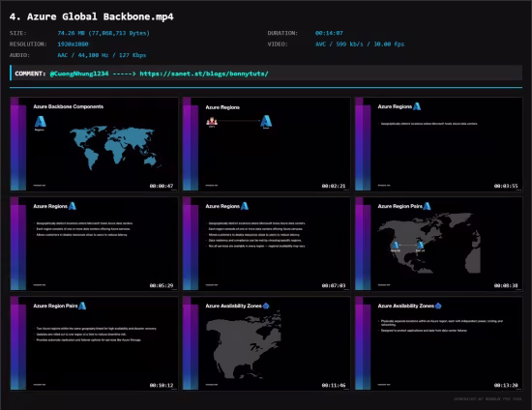This screenshot has height=410, width=532.
Task: Click 'Azure Availability Zones' title in 00:13:20 frame
Action: 406,306
